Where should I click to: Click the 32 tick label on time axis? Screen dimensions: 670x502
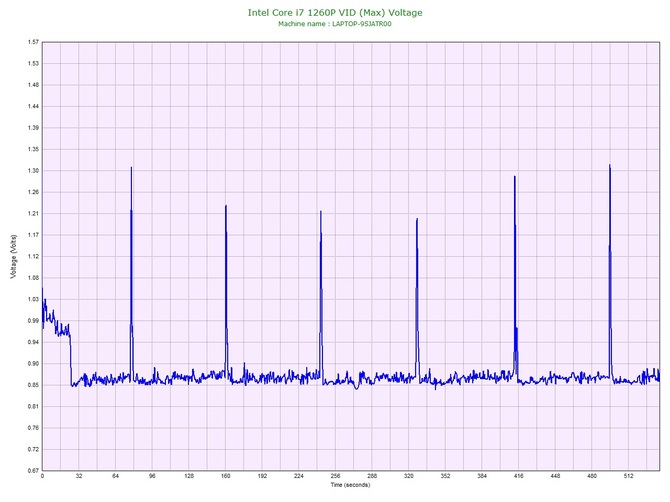[x=79, y=476]
